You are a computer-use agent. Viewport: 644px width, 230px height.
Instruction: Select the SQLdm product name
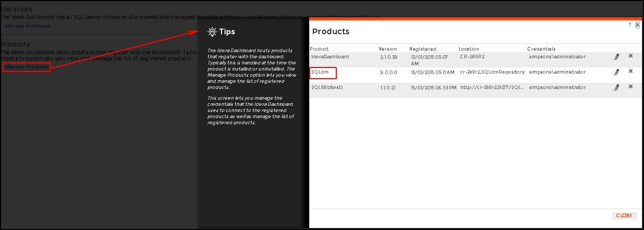click(x=320, y=72)
